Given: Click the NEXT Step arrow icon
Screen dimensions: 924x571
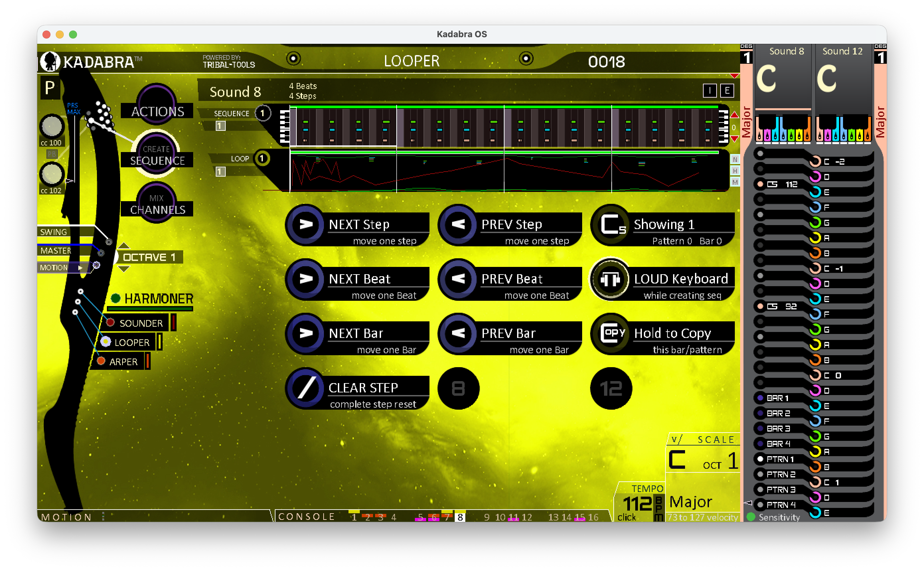Looking at the screenshot, I should click(x=305, y=225).
